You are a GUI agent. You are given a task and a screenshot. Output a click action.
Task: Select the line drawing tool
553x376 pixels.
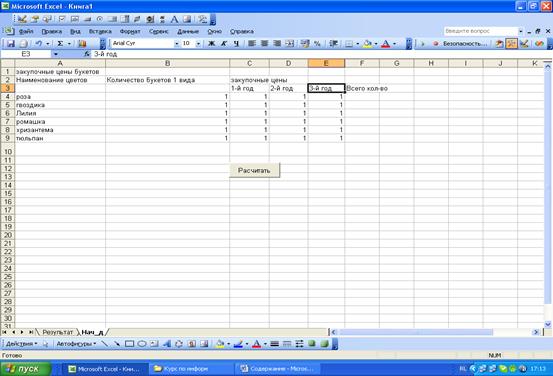point(104,344)
